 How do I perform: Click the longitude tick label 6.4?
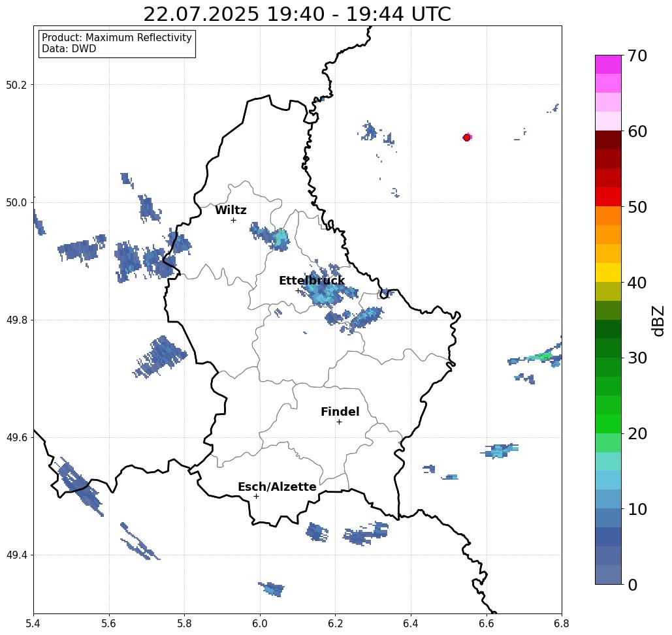(411, 623)
